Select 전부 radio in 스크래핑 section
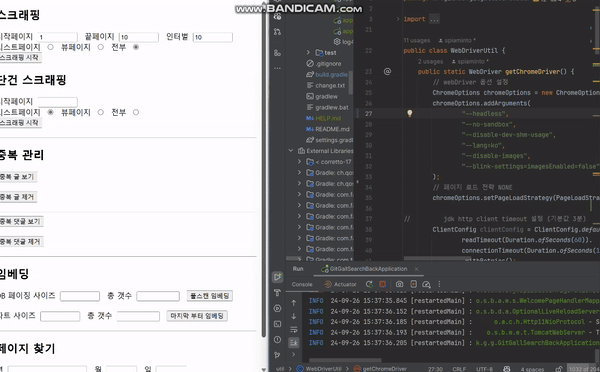The height and width of the screenshot is (372, 600). [x=136, y=47]
